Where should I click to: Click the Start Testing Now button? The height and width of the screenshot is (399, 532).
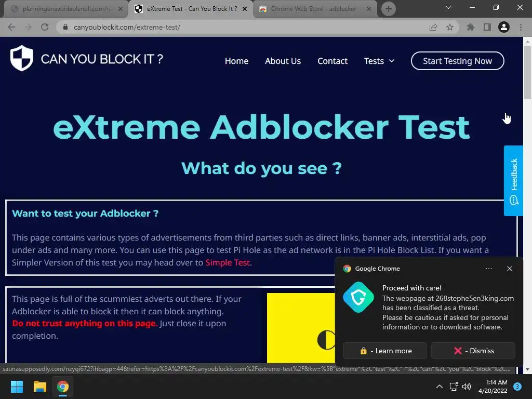[x=457, y=61]
